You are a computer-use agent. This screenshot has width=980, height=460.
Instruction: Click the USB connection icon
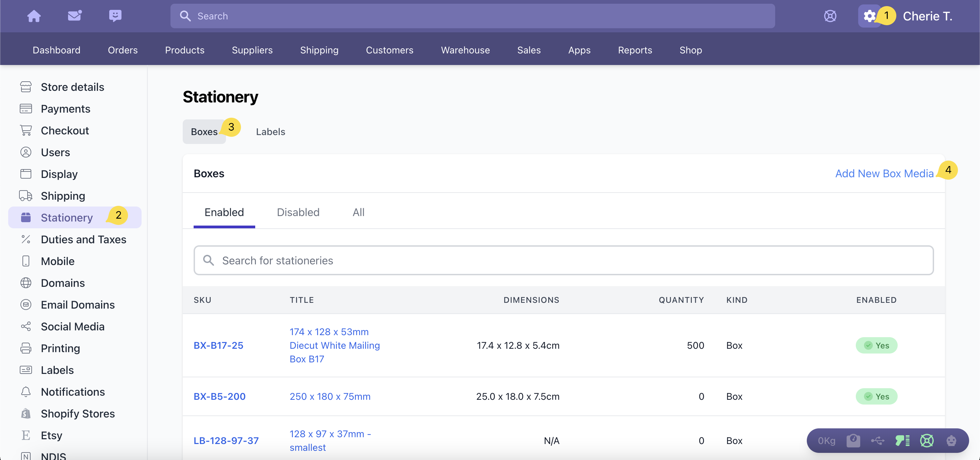(x=878, y=441)
